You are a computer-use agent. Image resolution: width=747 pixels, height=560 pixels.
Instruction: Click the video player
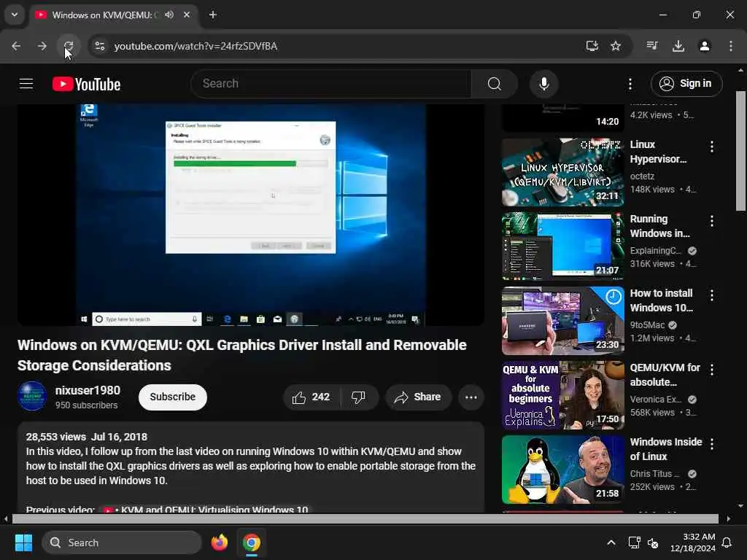251,214
